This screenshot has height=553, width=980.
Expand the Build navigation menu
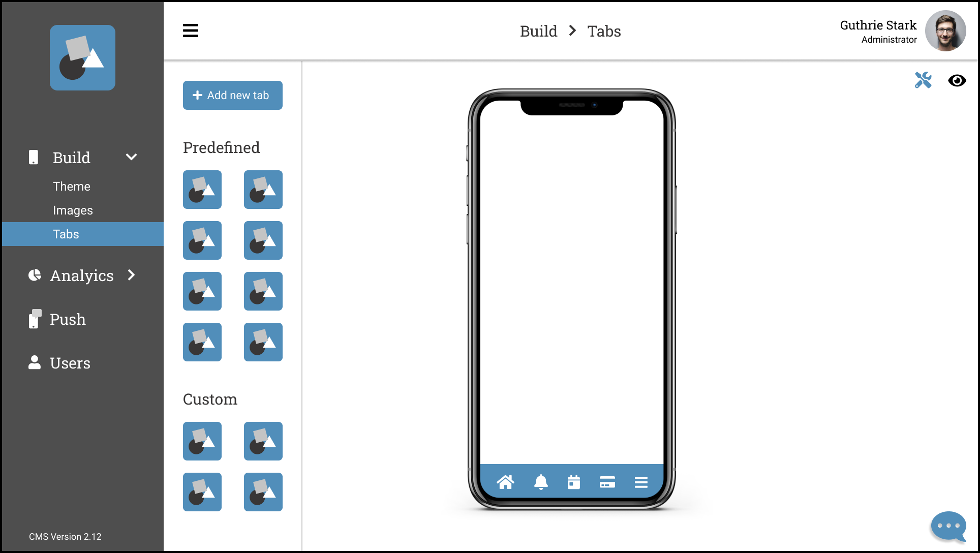[132, 158]
